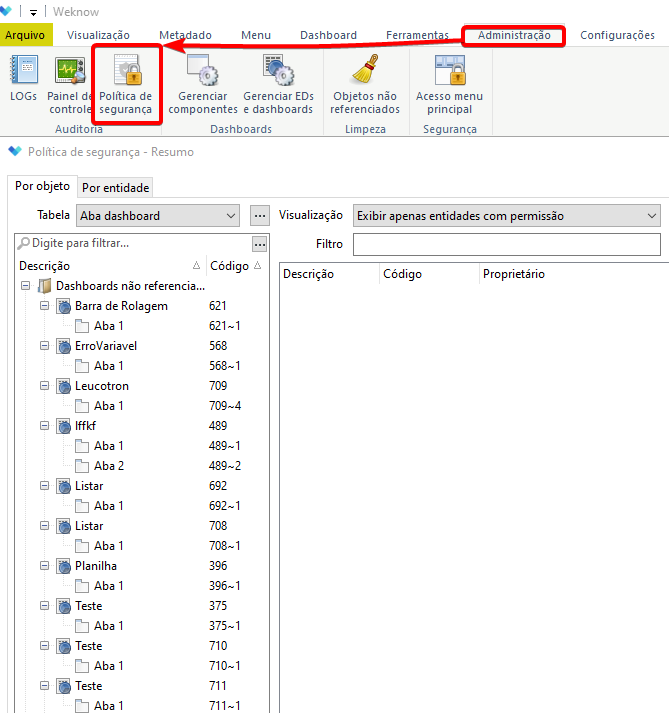Collapse the Listar 692 node
This screenshot has height=713, width=669.
coord(45,486)
